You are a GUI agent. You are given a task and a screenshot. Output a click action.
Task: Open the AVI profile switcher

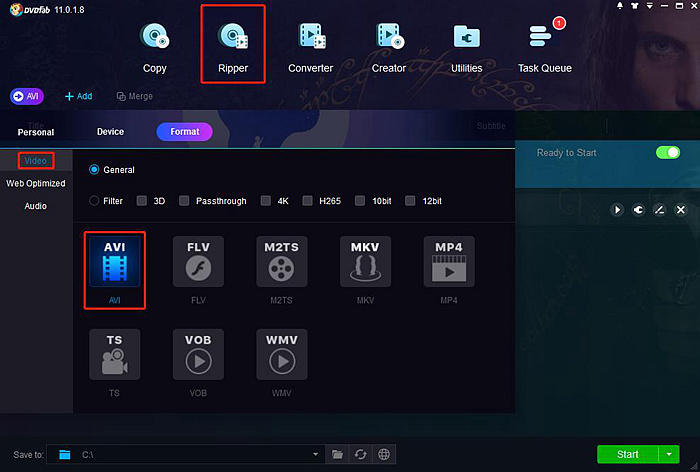click(27, 96)
